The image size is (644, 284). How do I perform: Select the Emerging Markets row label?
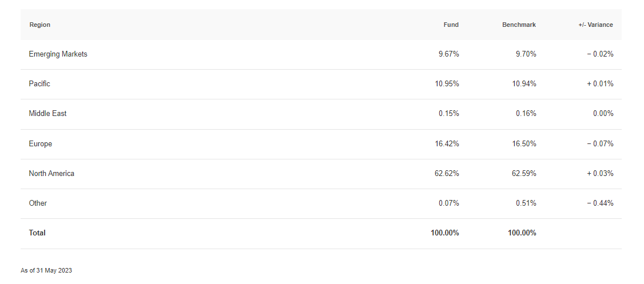click(58, 54)
